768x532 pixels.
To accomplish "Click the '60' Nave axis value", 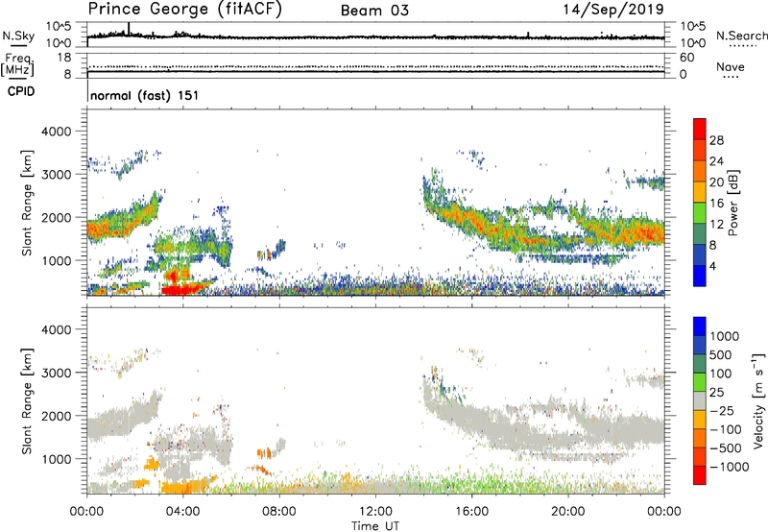I will pyautogui.click(x=686, y=58).
